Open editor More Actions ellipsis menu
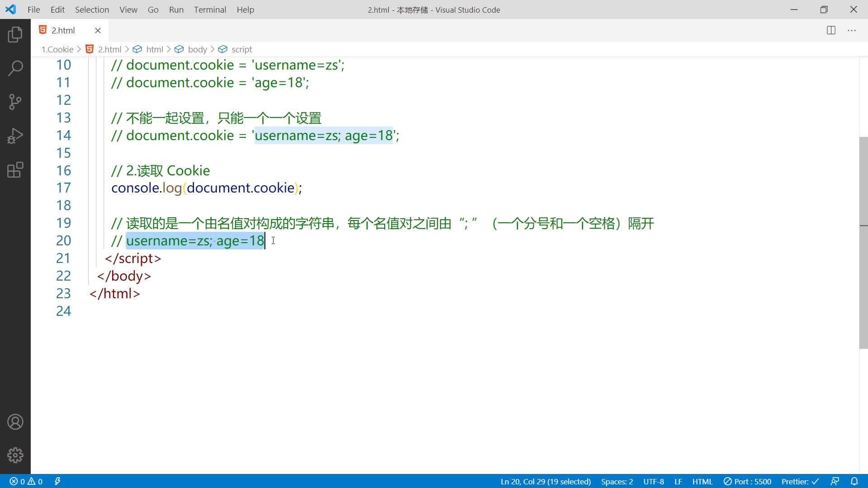The width and height of the screenshot is (868, 488). click(x=852, y=30)
